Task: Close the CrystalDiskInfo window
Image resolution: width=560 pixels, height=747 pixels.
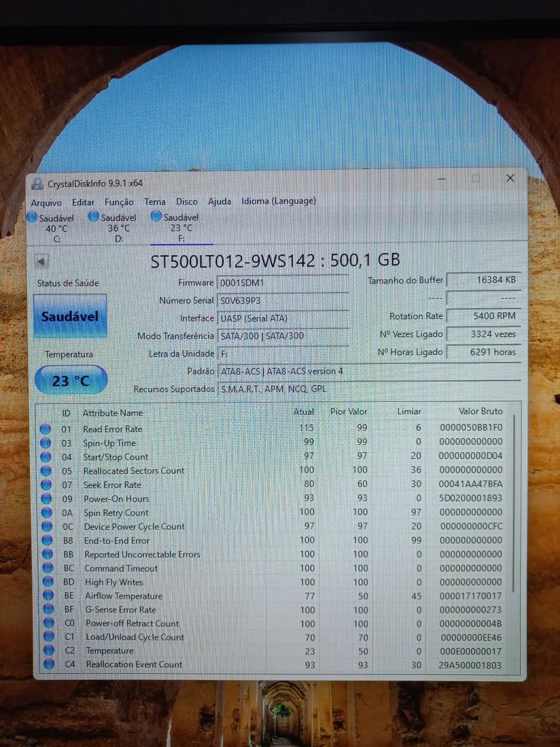Action: pyautogui.click(x=510, y=178)
